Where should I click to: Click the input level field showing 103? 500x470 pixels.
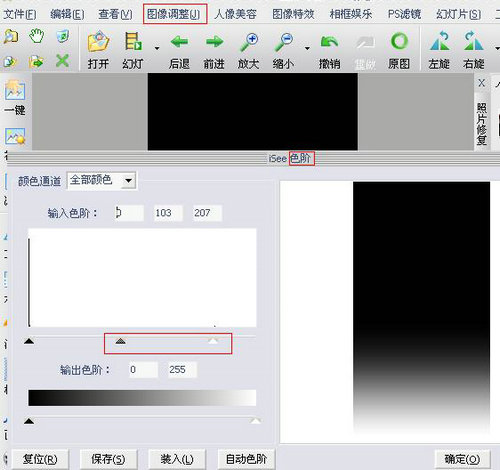pyautogui.click(x=168, y=213)
